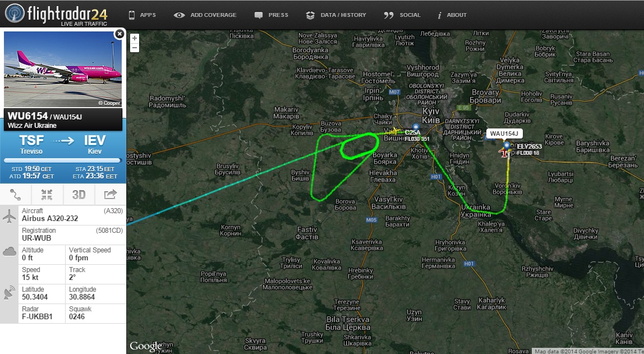644x354 pixels.
Task: Select the yellow C25A aircraft on map
Action: pyautogui.click(x=395, y=131)
